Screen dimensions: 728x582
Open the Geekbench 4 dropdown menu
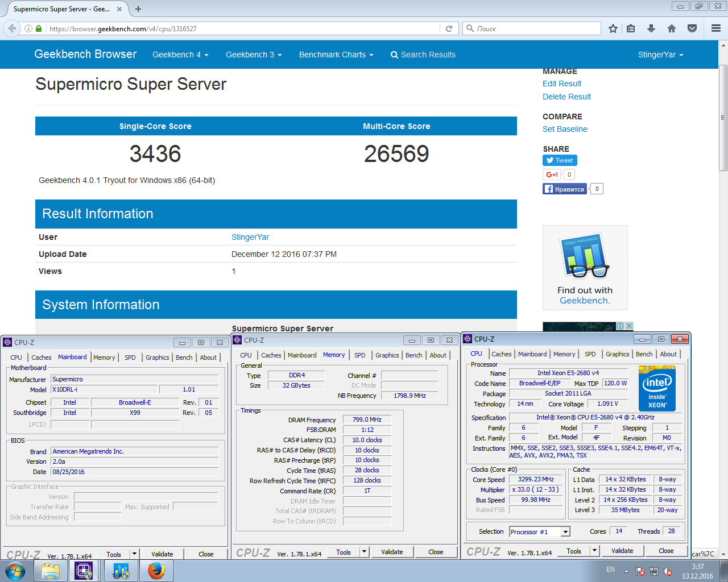(180, 55)
